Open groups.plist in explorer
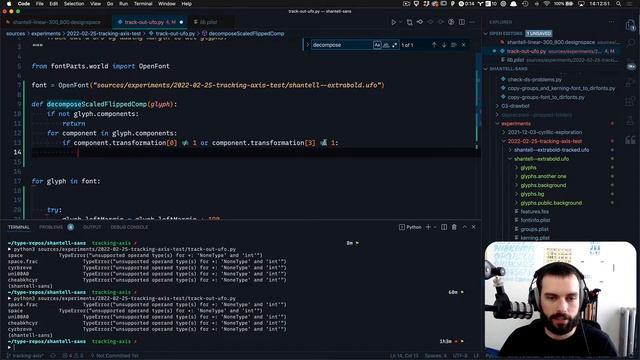Viewport: 640px width, 360px height. point(534,229)
